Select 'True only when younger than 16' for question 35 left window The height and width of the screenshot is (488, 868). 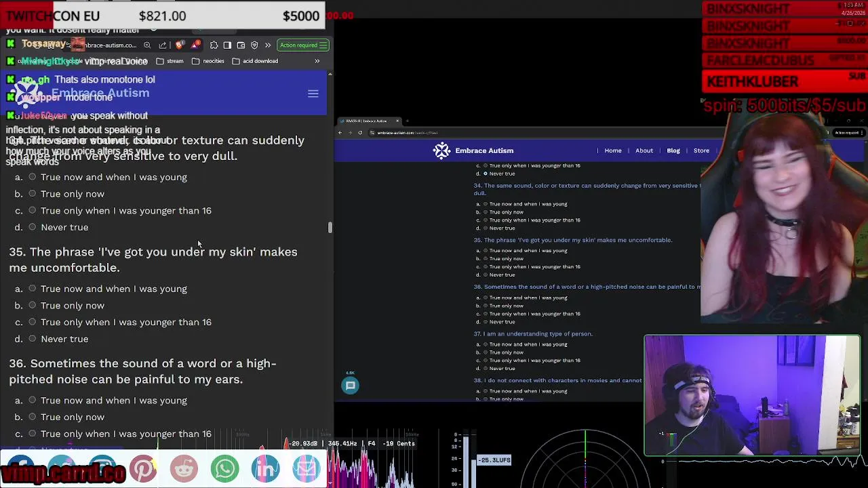32,322
